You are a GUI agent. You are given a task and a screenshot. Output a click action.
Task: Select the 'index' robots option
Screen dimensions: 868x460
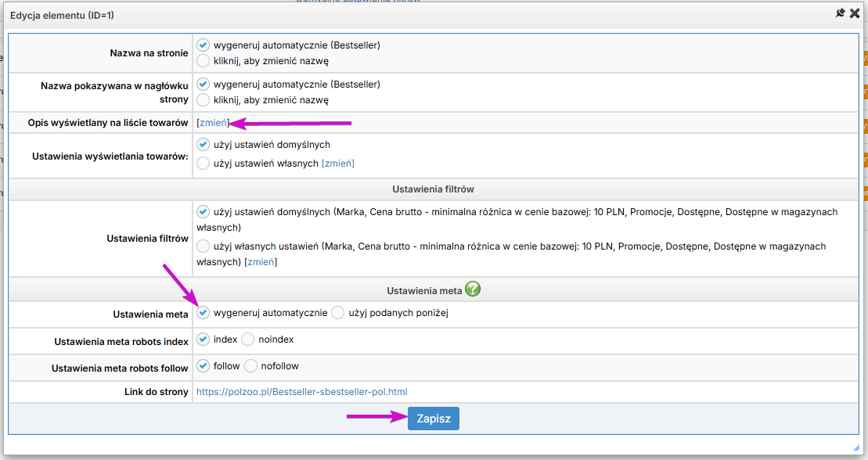(x=203, y=340)
